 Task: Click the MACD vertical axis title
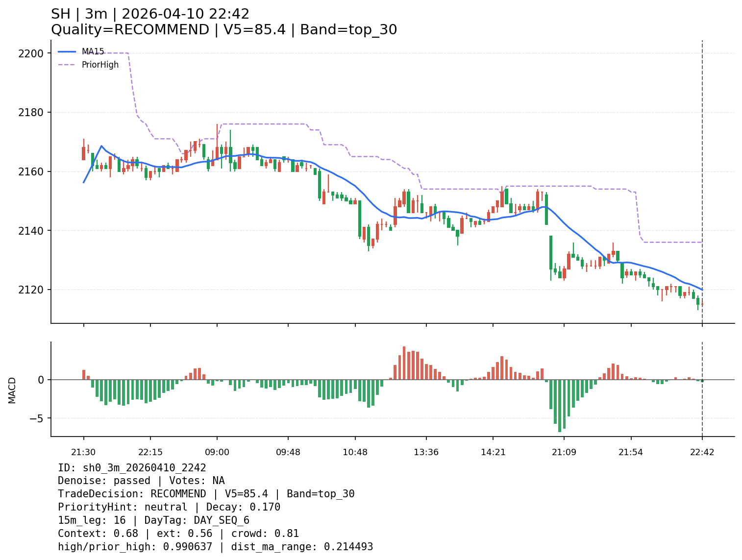click(x=12, y=390)
